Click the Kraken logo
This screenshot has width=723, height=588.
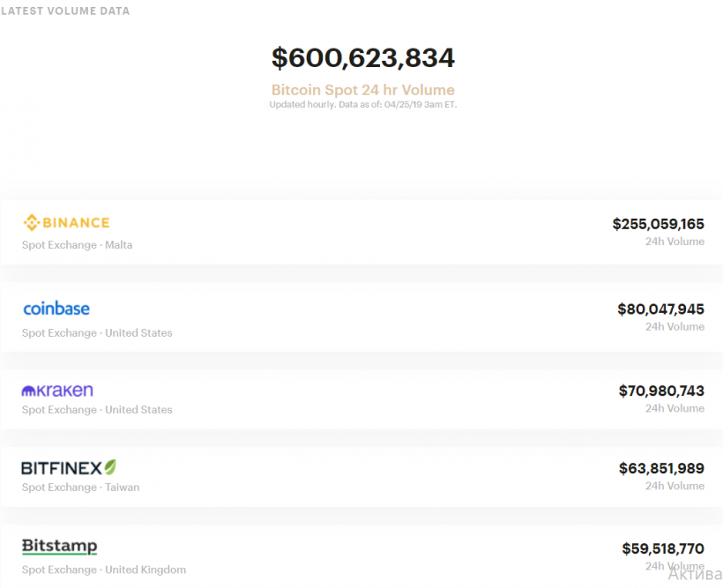pyautogui.click(x=57, y=391)
